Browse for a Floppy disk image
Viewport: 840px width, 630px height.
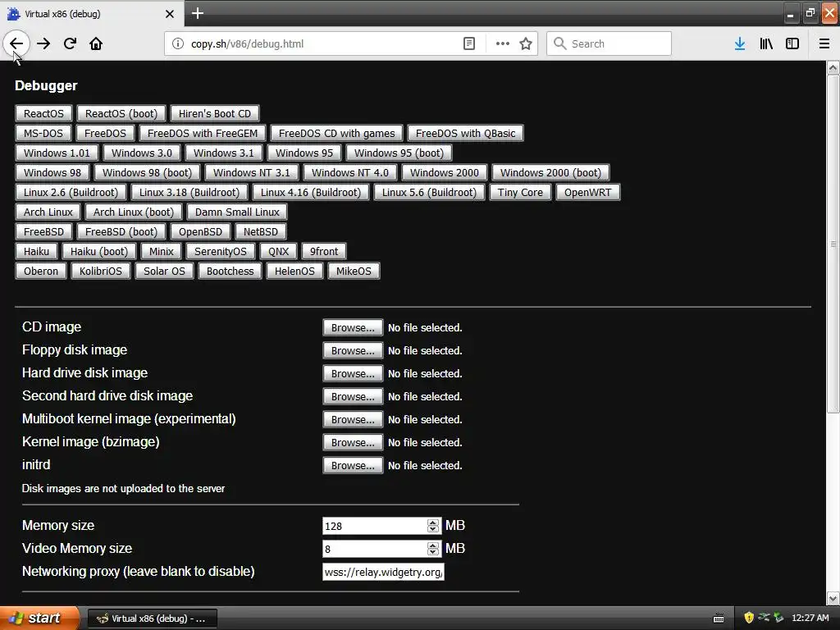tap(353, 351)
